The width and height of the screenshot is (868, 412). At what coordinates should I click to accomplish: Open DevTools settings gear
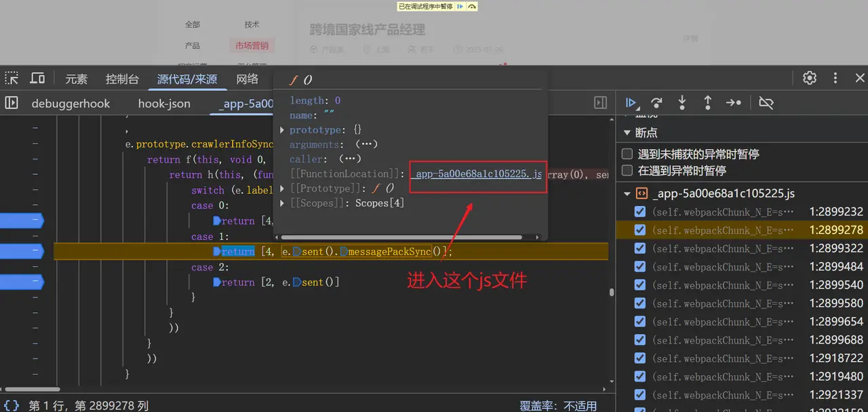pos(810,78)
